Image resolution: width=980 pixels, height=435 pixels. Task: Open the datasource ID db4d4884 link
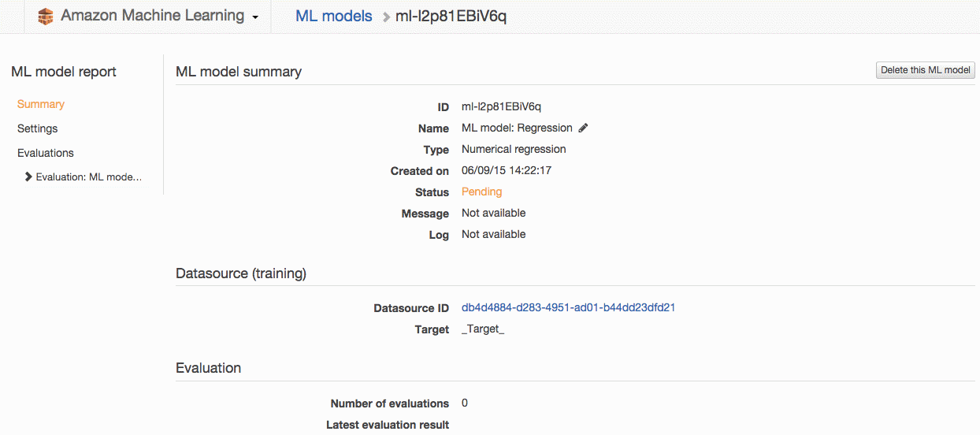[568, 307]
